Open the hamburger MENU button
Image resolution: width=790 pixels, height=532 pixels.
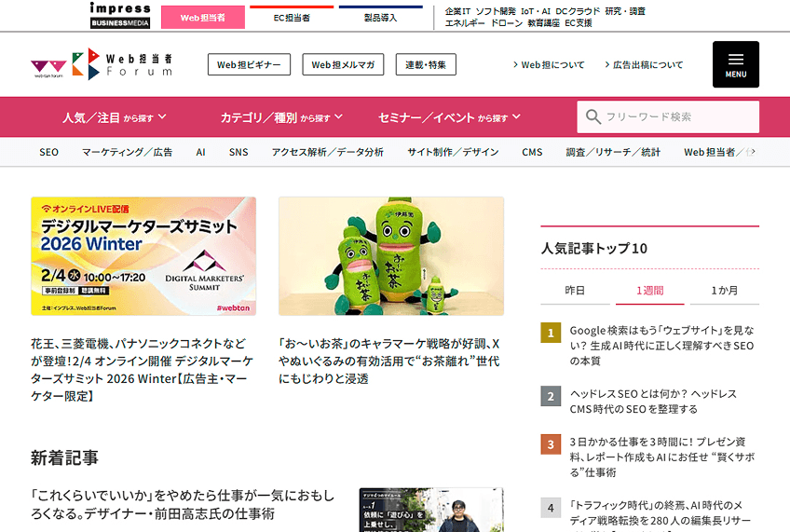tap(736, 64)
